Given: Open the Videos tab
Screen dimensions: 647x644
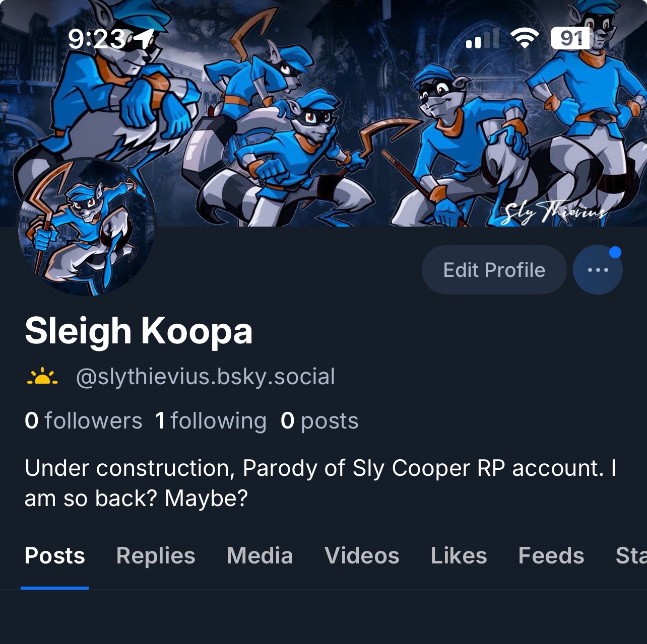Looking at the screenshot, I should pyautogui.click(x=362, y=556).
